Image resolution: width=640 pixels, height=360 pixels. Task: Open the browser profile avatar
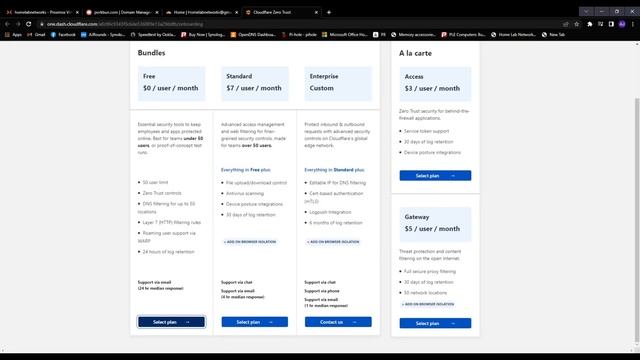622,24
